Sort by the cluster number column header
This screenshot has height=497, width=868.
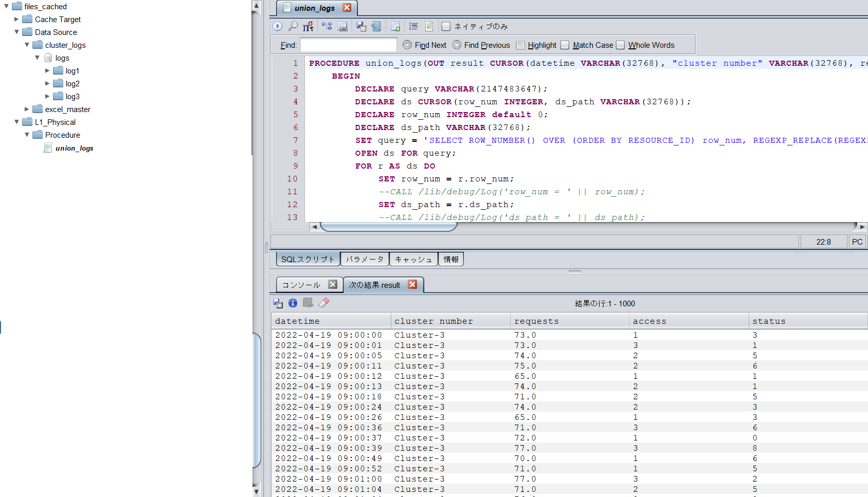(450, 321)
